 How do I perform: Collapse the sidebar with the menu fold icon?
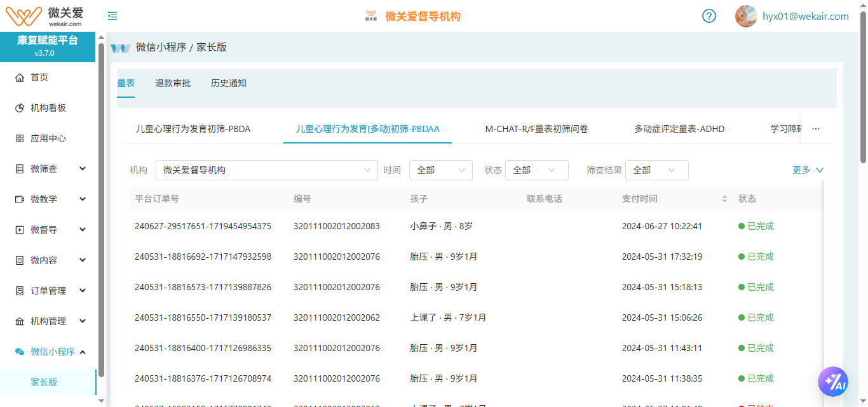tap(112, 17)
